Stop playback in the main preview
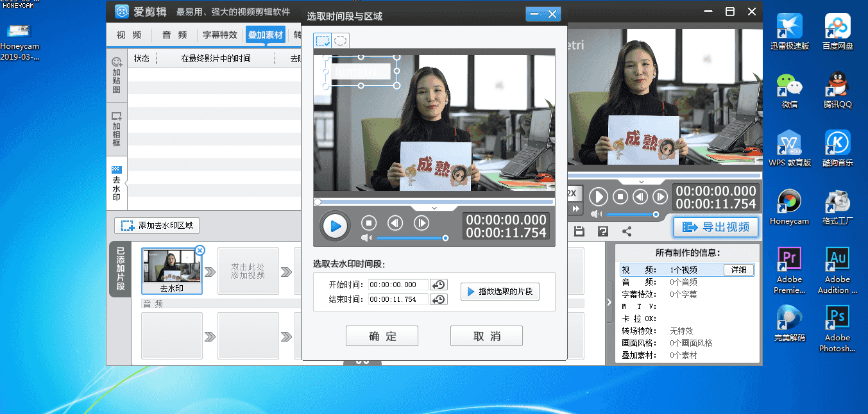868x414 pixels. coord(620,196)
